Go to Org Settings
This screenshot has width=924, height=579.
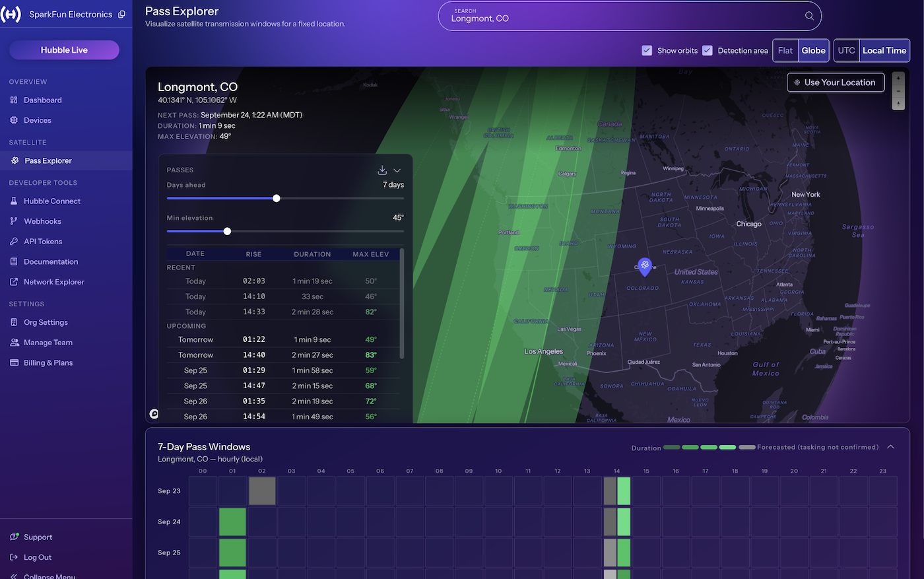(x=46, y=323)
